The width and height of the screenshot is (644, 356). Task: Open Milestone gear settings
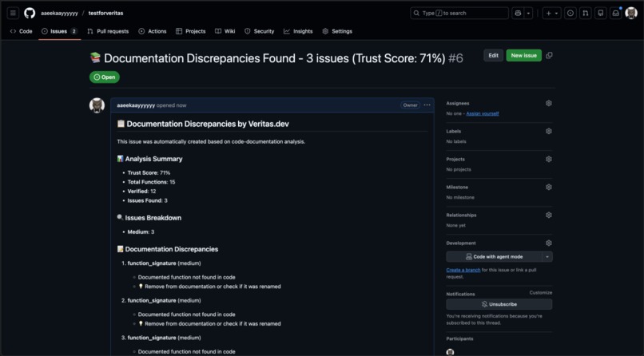549,187
